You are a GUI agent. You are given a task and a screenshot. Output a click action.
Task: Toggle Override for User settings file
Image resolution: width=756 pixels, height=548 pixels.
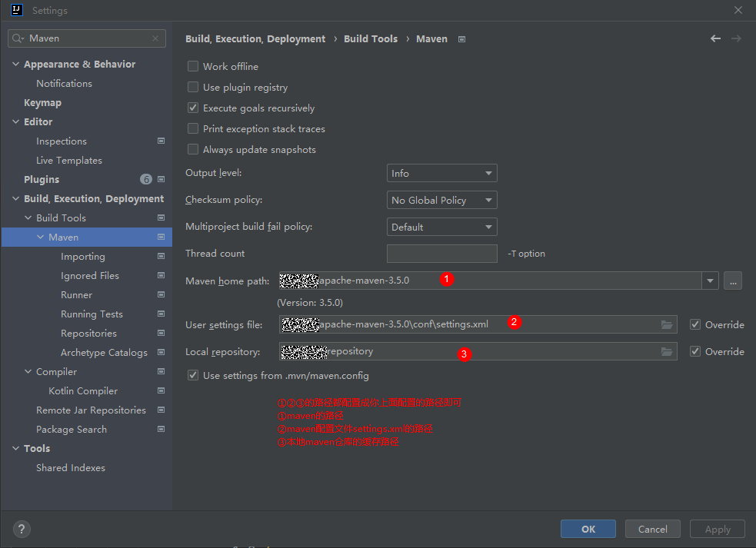coord(694,325)
